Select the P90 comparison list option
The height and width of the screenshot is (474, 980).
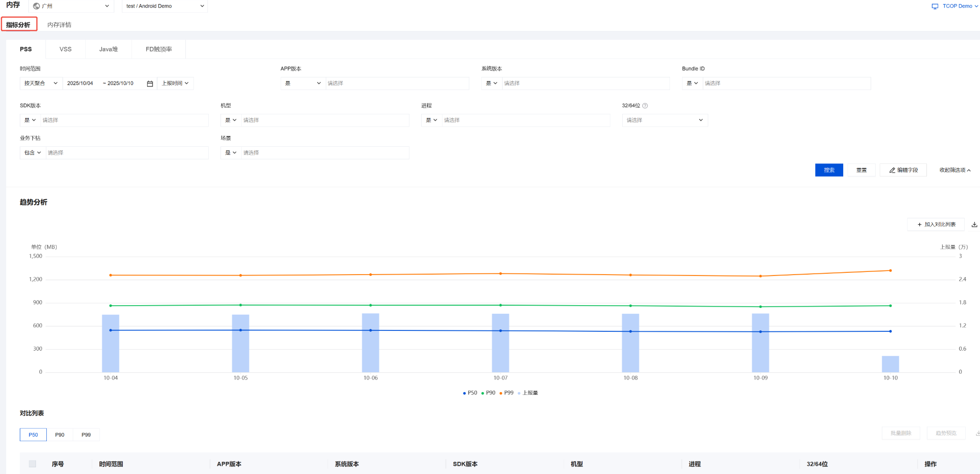tap(60, 435)
